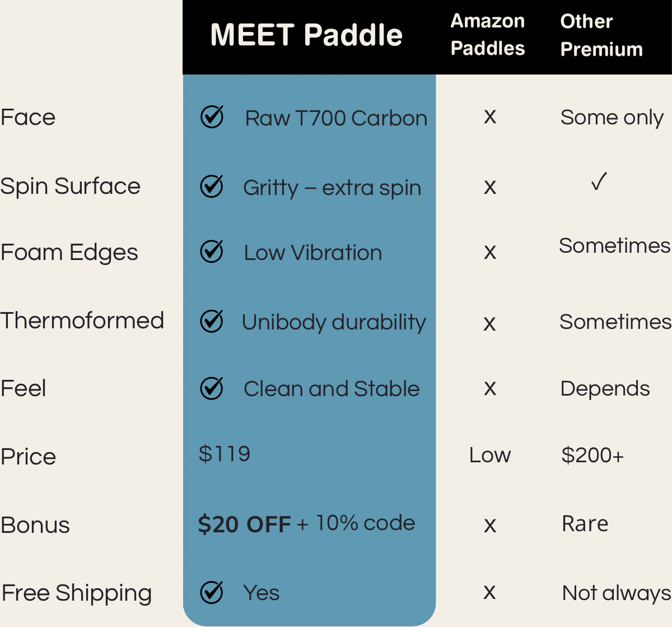The image size is (672, 627).
Task: Click the Amazon Paddles X for Face row
Action: click(490, 117)
